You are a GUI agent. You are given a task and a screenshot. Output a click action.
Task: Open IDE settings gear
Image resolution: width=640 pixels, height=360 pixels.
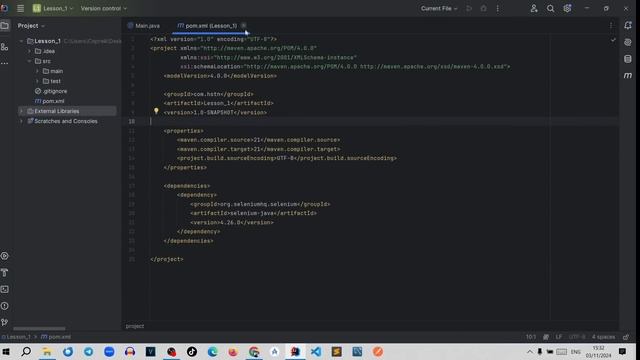[567, 8]
